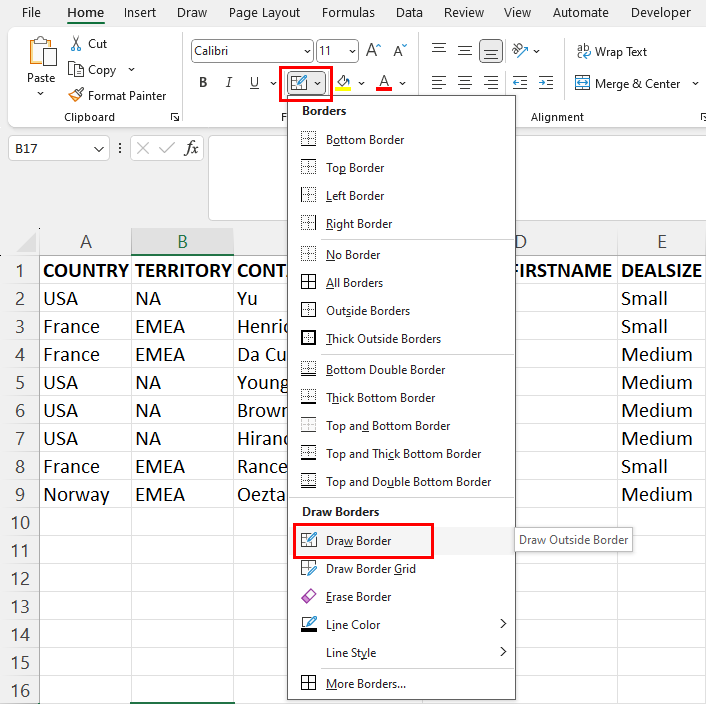Open the Underline style dropdown arrow
Screen dimensions: 706x704
(273, 83)
